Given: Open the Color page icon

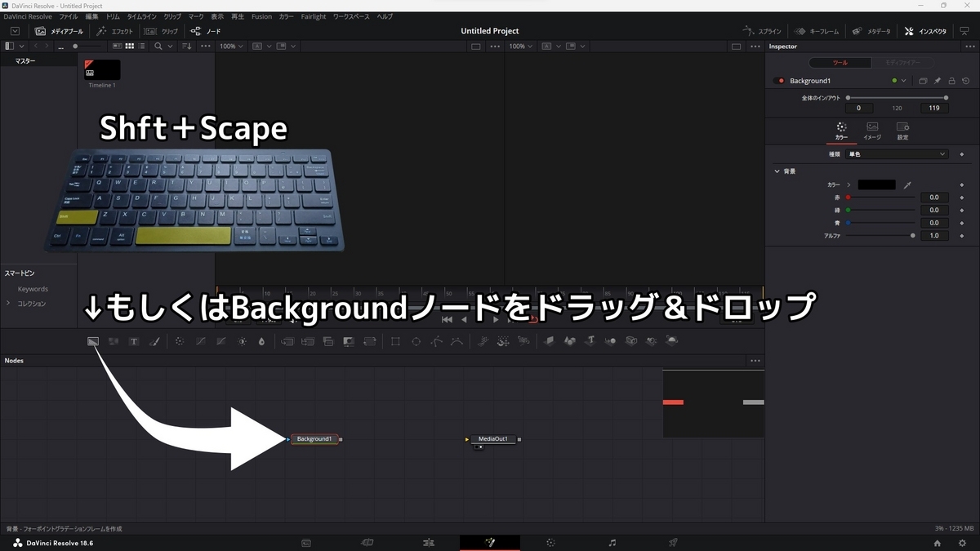Looking at the screenshot, I should pos(550,542).
